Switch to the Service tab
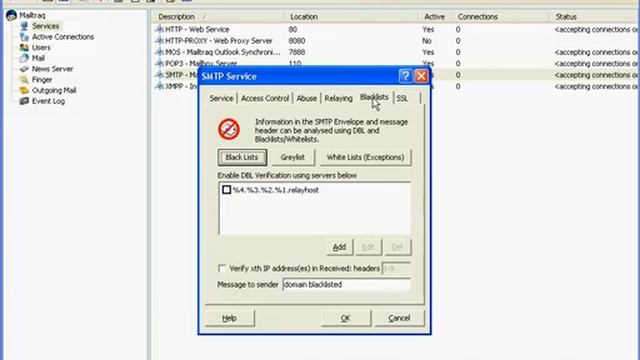Screen dimensions: 640x360 click(x=221, y=98)
